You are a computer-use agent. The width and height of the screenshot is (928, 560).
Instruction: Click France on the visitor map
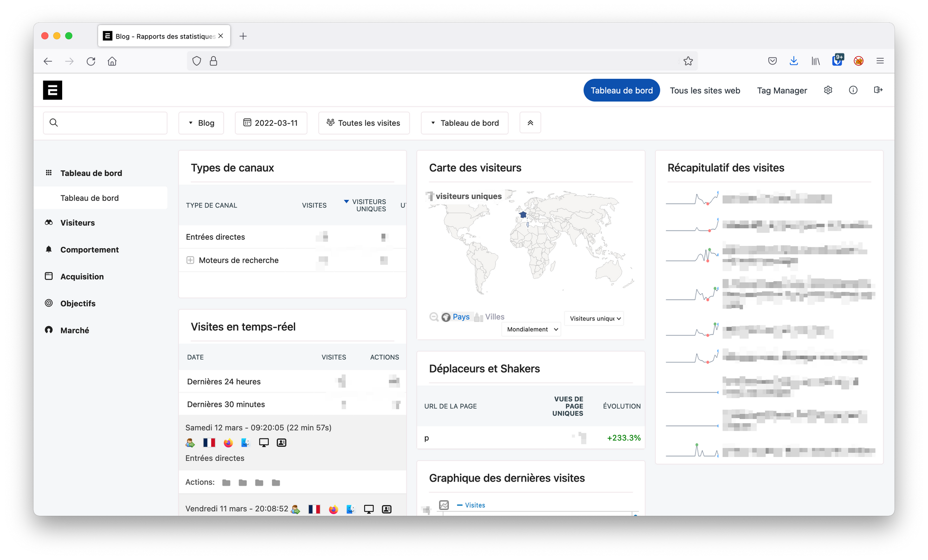523,215
